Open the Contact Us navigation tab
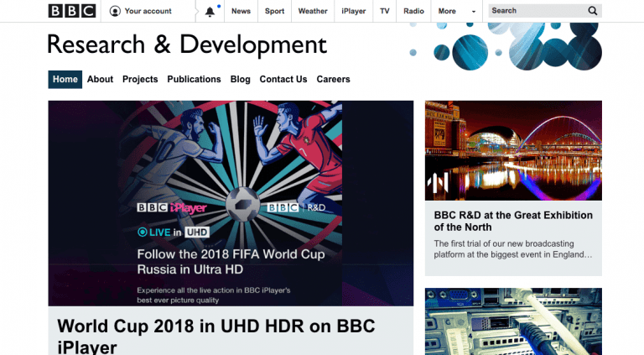The height and width of the screenshot is (355, 644). pyautogui.click(x=283, y=79)
